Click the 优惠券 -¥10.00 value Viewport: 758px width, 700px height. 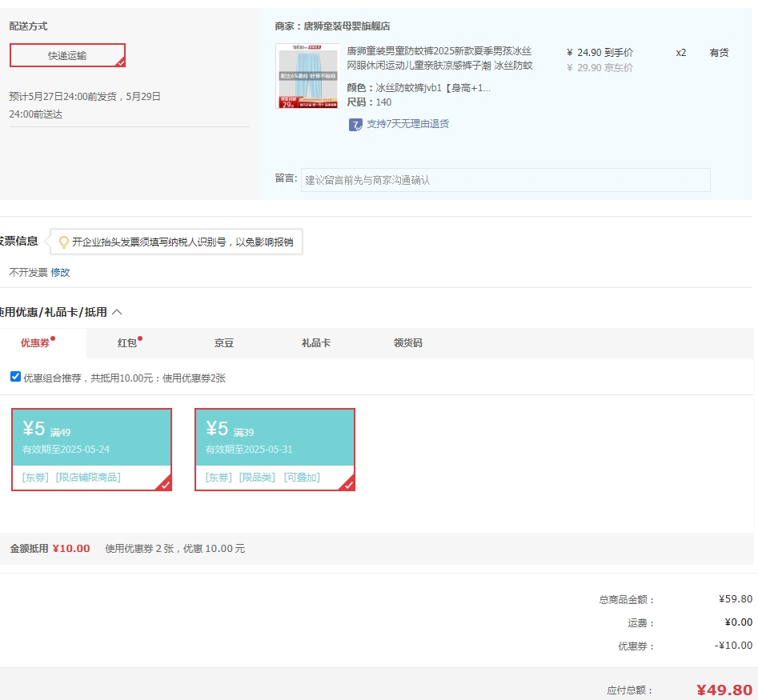coord(733,646)
